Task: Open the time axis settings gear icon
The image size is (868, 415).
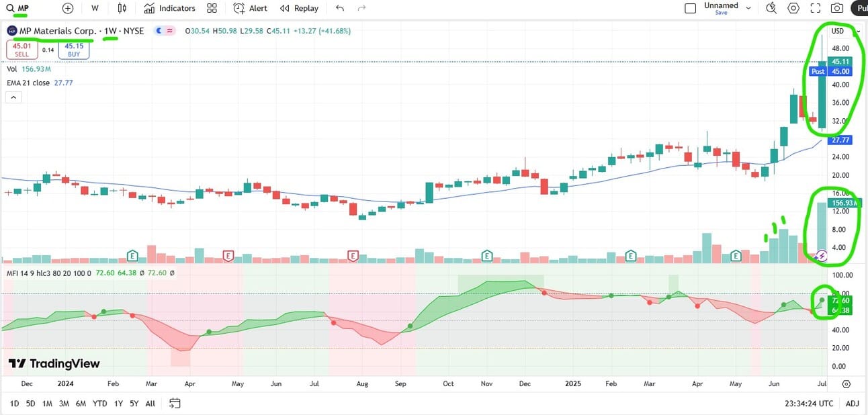Action: click(x=846, y=384)
